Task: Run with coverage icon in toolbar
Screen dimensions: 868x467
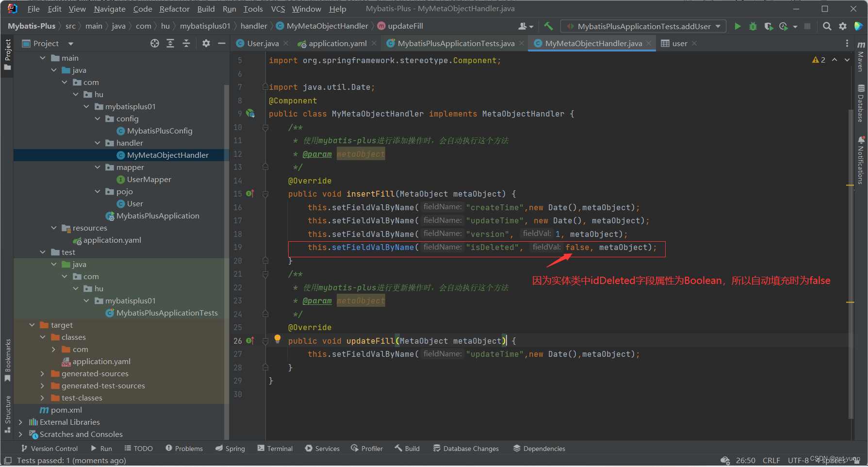Action: 769,26
